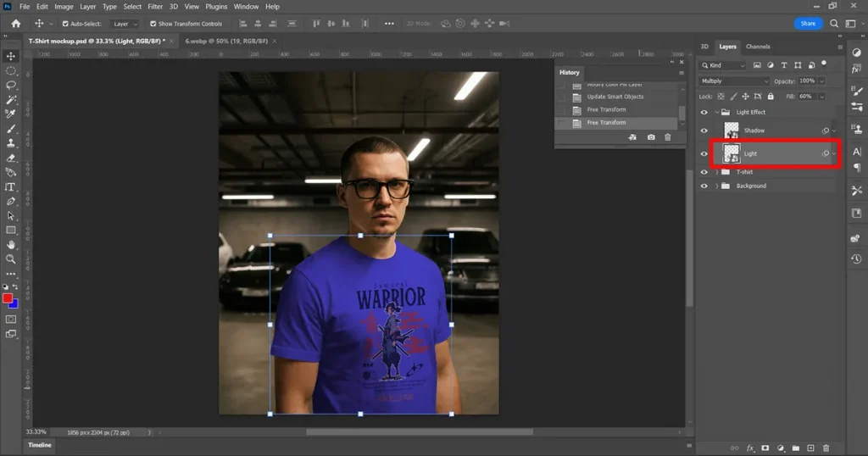Delete layer with trash icon in Layers panel
Image resolution: width=868 pixels, height=456 pixels.
[x=826, y=448]
